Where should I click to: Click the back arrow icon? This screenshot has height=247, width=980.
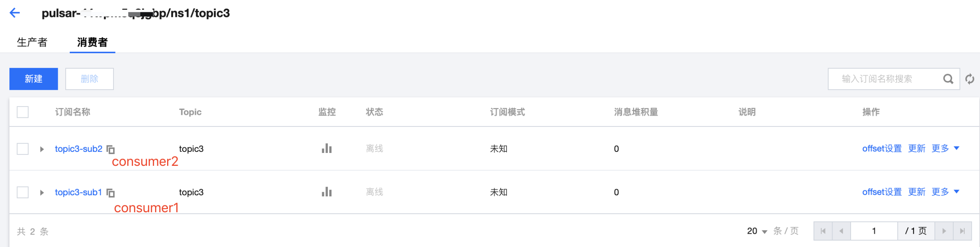[x=15, y=13]
